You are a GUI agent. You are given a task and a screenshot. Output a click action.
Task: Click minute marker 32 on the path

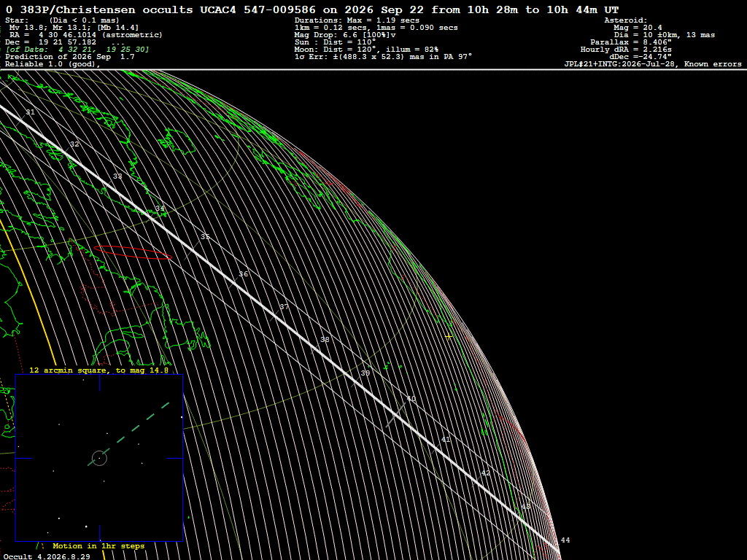pos(74,144)
